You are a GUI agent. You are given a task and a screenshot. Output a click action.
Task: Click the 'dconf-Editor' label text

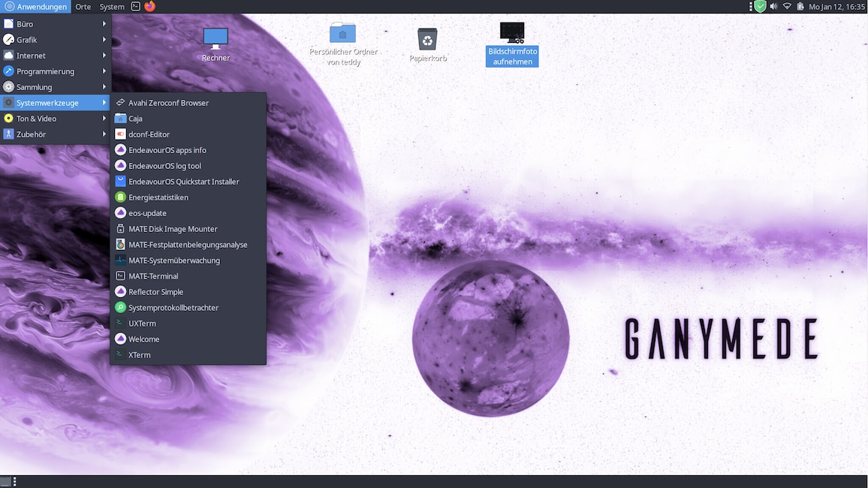coord(149,134)
